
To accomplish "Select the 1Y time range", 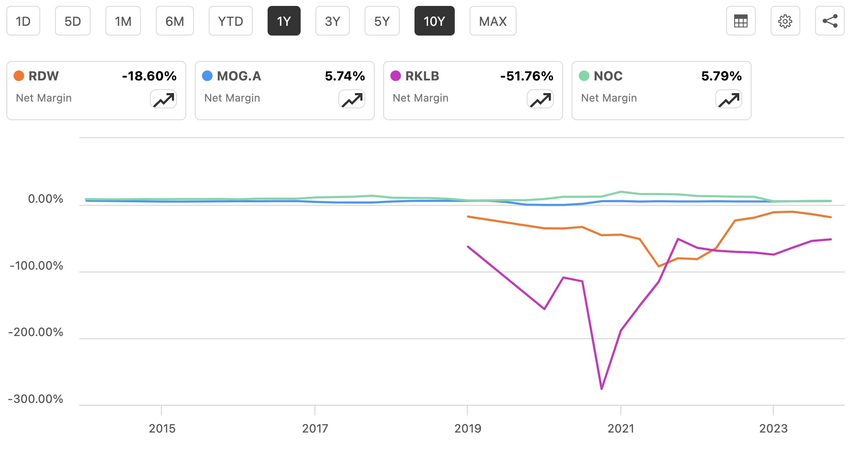I will (x=284, y=21).
